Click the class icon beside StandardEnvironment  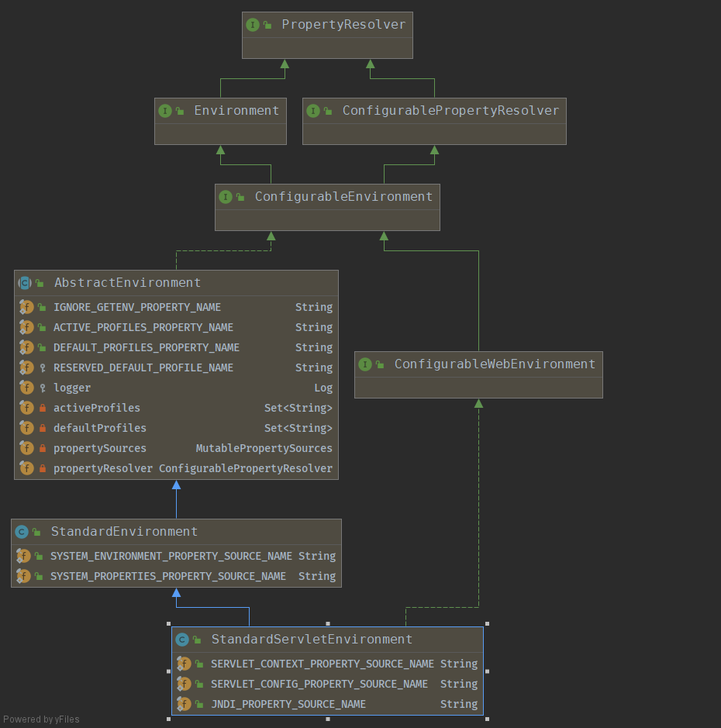pyautogui.click(x=22, y=532)
